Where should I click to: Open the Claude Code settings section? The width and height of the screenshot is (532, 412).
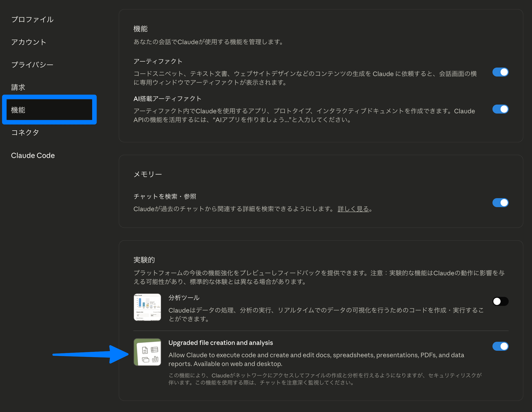33,156
